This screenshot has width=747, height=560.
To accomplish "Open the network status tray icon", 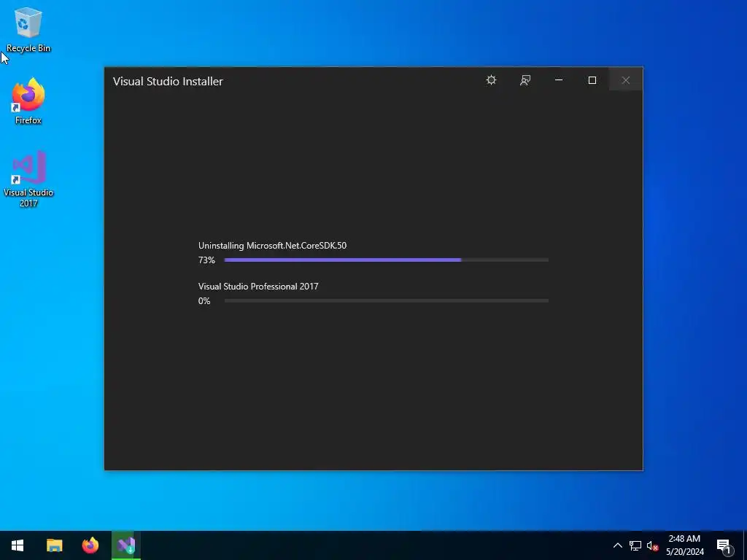I will pos(635,545).
